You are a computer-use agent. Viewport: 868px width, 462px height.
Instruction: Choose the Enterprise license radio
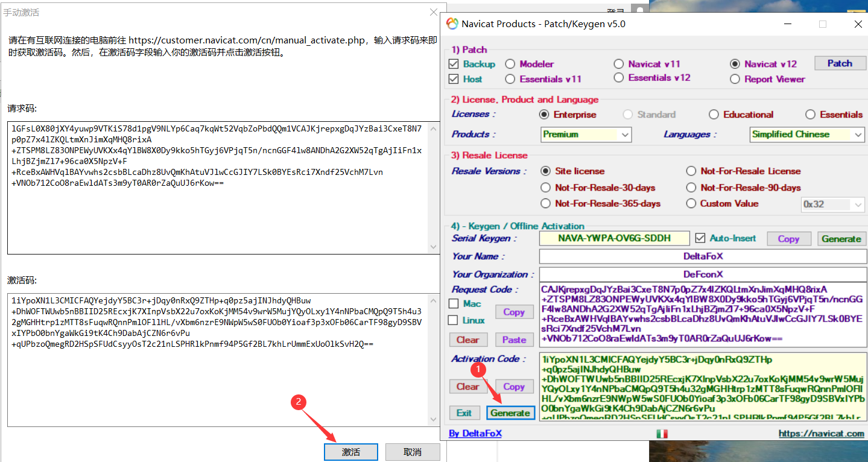[x=544, y=115]
